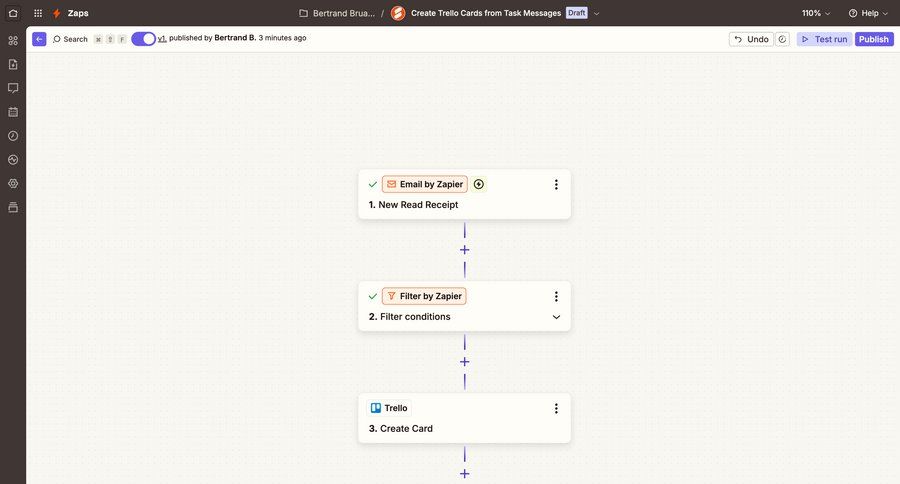Click the Email by Zapier app badge
This screenshot has height=484, width=900.
(x=425, y=184)
